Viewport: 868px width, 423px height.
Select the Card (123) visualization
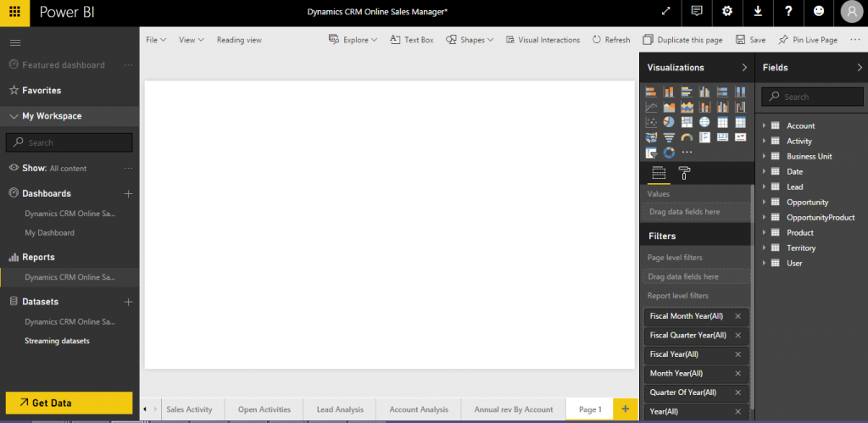[x=722, y=136]
